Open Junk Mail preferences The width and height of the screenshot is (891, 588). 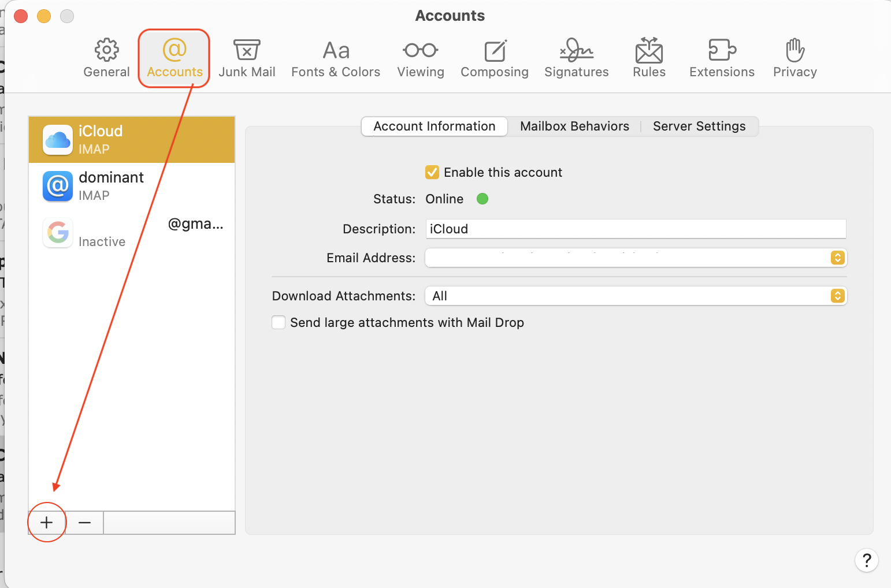(x=247, y=58)
